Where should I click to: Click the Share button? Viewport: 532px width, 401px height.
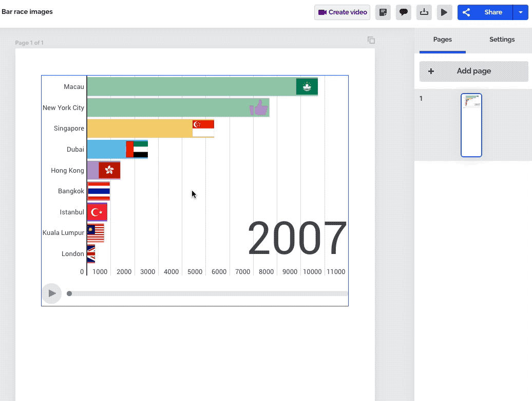[x=485, y=12]
